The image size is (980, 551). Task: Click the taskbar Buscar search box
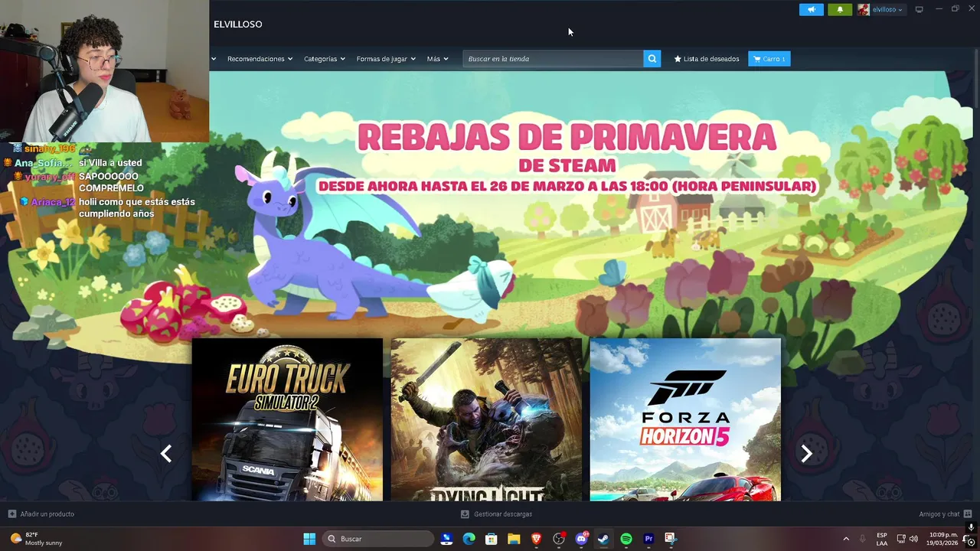[378, 539]
